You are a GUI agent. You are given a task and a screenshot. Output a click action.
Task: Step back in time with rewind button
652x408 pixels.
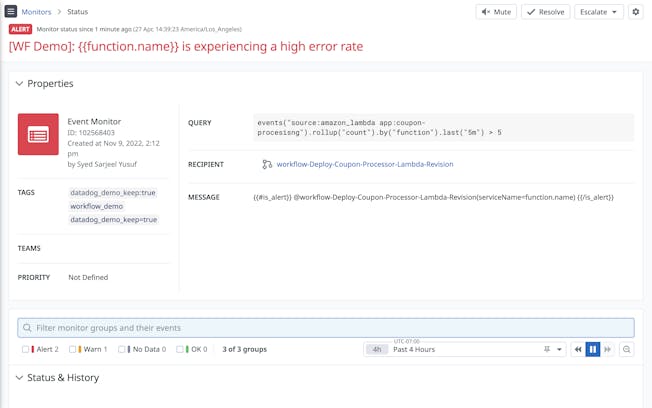pyautogui.click(x=578, y=349)
